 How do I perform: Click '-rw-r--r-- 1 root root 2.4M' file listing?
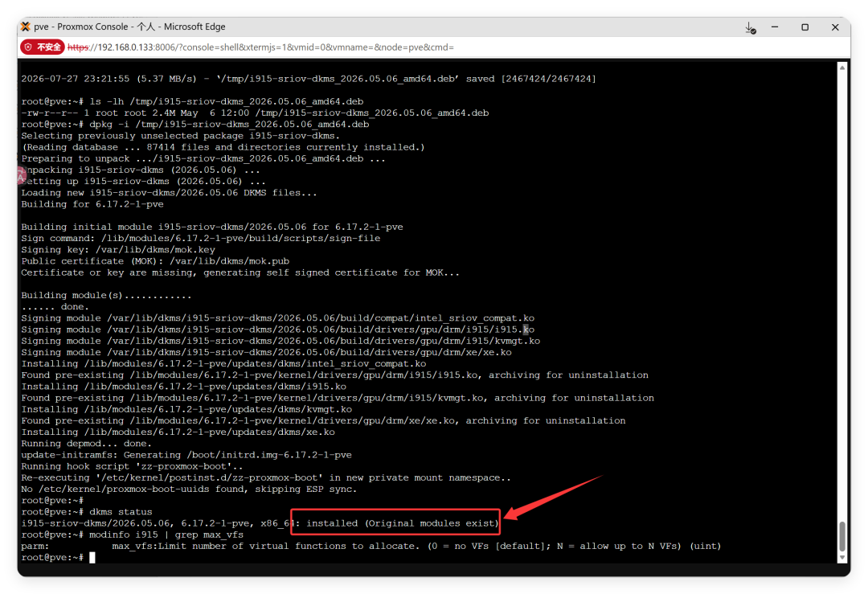(256, 113)
